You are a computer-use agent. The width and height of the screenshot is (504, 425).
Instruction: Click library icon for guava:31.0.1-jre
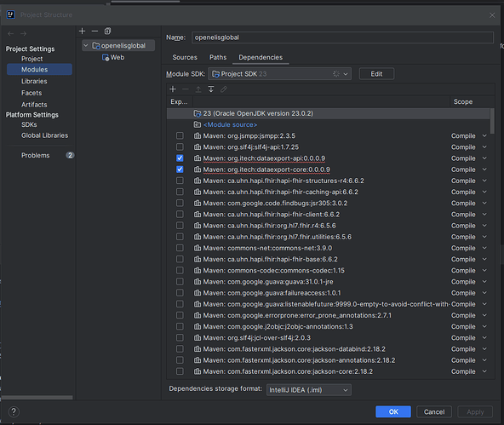[198, 282]
